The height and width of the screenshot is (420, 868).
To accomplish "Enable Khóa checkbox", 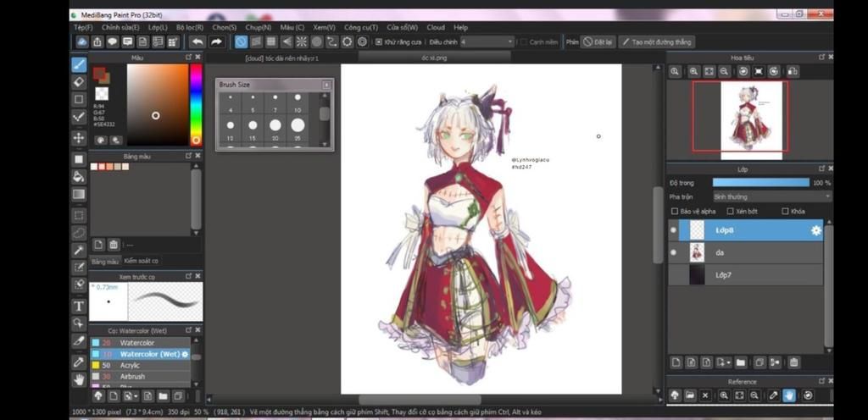I will pyautogui.click(x=785, y=211).
